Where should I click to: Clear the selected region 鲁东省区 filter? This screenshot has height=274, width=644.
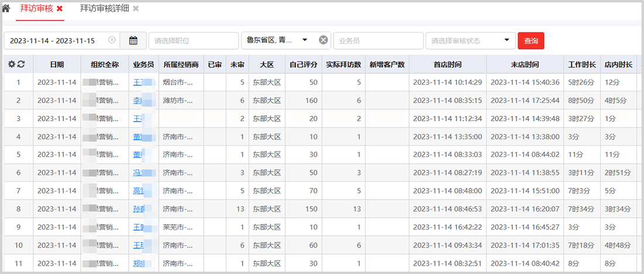tap(323, 40)
